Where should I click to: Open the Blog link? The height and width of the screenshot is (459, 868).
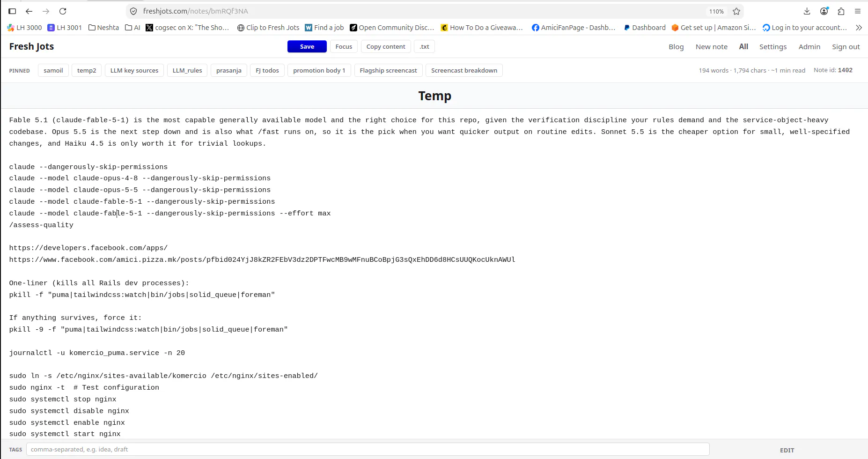pyautogui.click(x=676, y=47)
